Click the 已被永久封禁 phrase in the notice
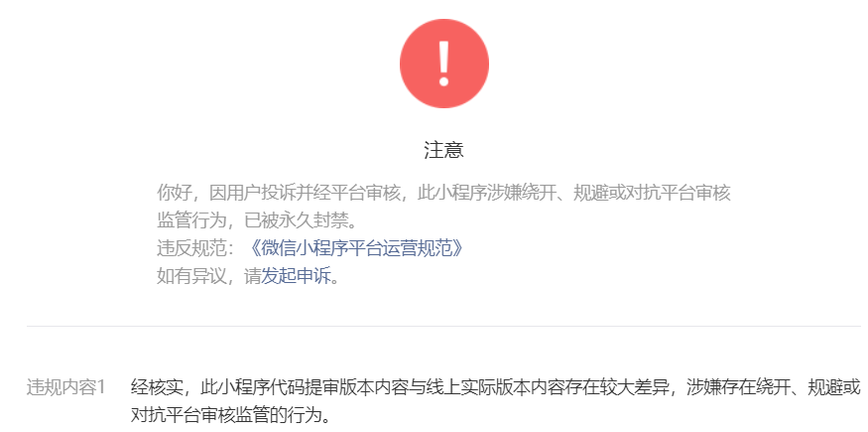Viewport: 868px width, 432px height. tap(297, 221)
